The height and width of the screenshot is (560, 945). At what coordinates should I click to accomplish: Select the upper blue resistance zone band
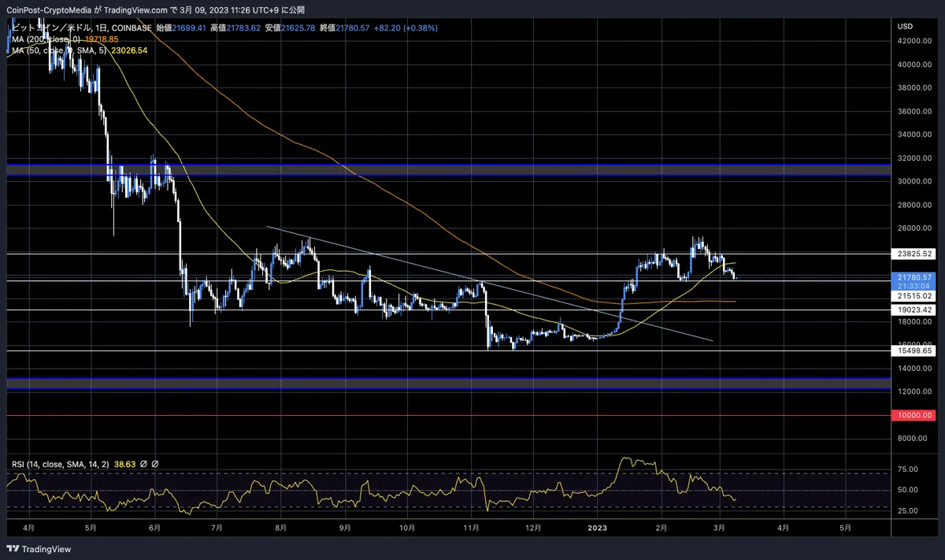(x=449, y=169)
